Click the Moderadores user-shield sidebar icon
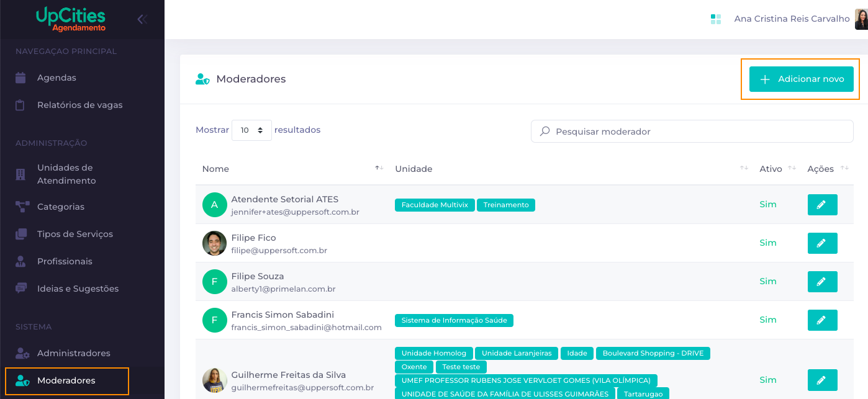This screenshot has height=399, width=868. tap(22, 380)
